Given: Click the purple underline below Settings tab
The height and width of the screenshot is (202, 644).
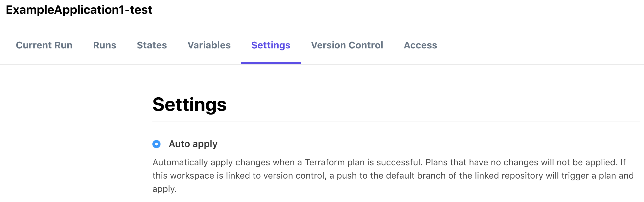Looking at the screenshot, I should [271, 63].
